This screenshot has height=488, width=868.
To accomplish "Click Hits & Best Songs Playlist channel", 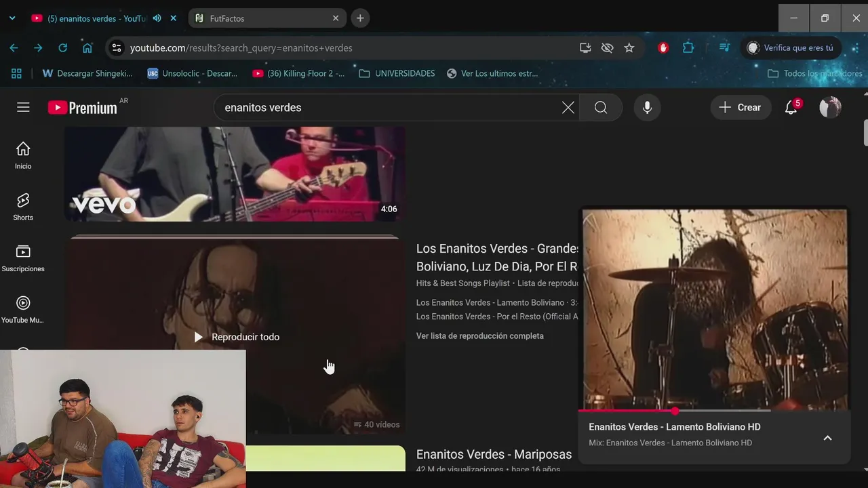I will click(x=462, y=283).
